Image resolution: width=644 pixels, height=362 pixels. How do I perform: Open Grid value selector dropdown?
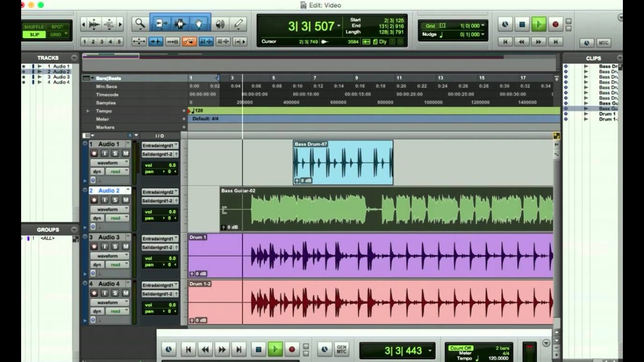pyautogui.click(x=483, y=26)
